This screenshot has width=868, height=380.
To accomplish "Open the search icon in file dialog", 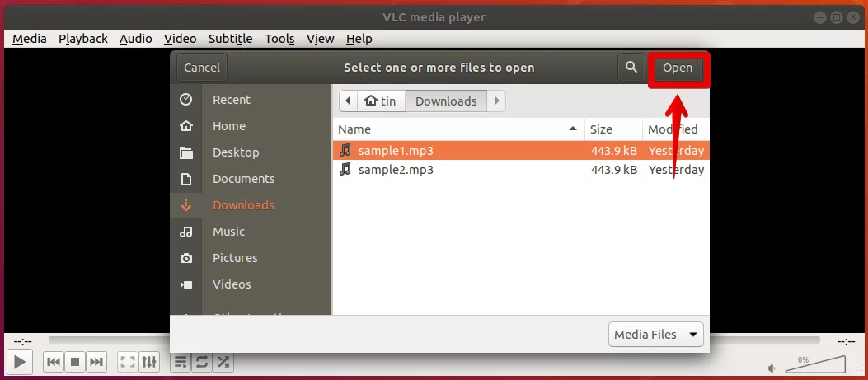I will point(631,68).
